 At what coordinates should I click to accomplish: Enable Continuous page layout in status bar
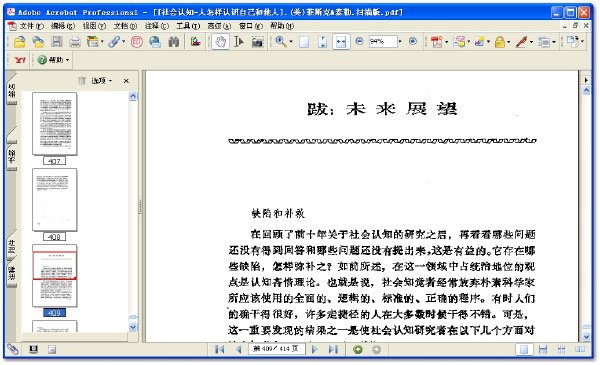pyautogui.click(x=543, y=349)
